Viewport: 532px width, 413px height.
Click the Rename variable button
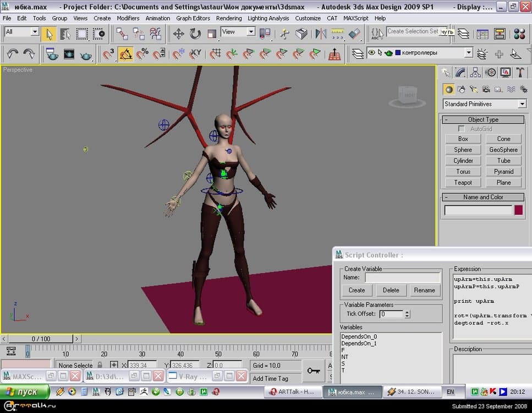click(425, 290)
